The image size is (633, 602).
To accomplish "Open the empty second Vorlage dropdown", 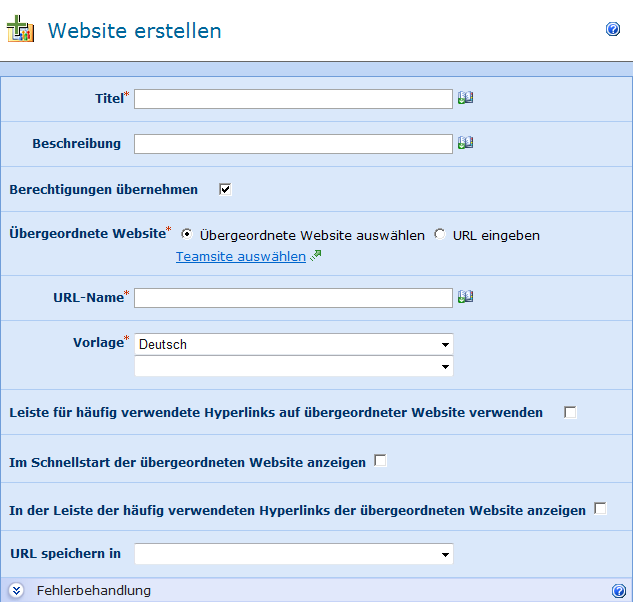I will [293, 367].
